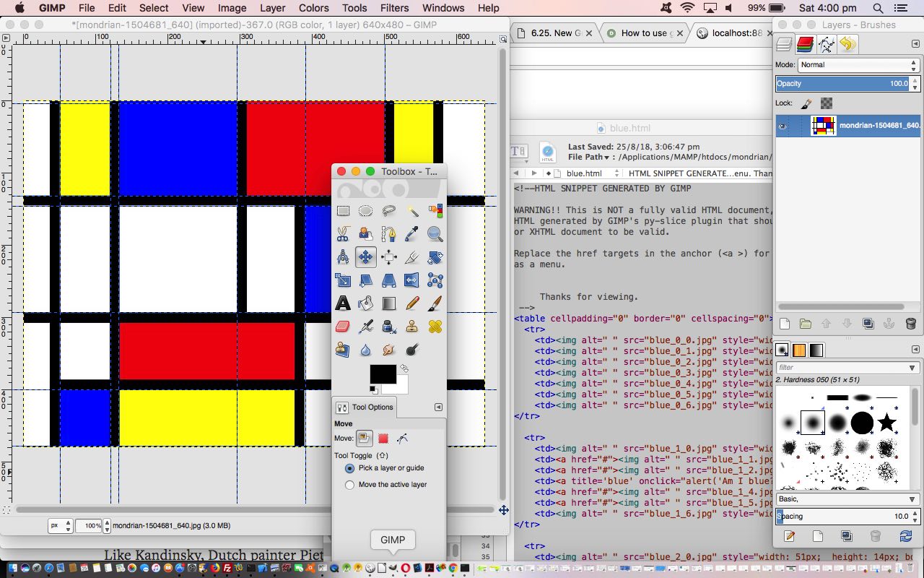Choose the Blend gradient tool

(x=389, y=303)
